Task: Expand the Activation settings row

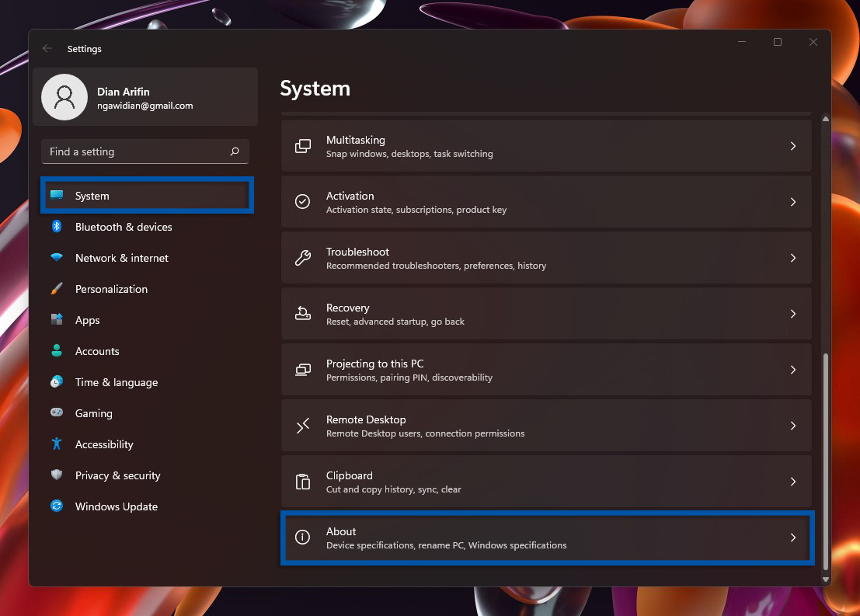Action: [x=793, y=201]
